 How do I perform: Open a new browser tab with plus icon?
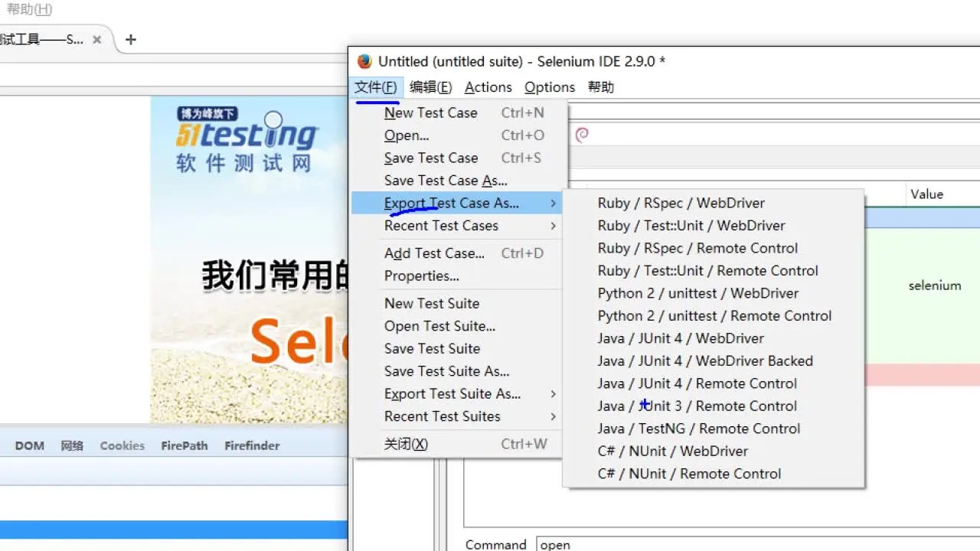[x=131, y=40]
